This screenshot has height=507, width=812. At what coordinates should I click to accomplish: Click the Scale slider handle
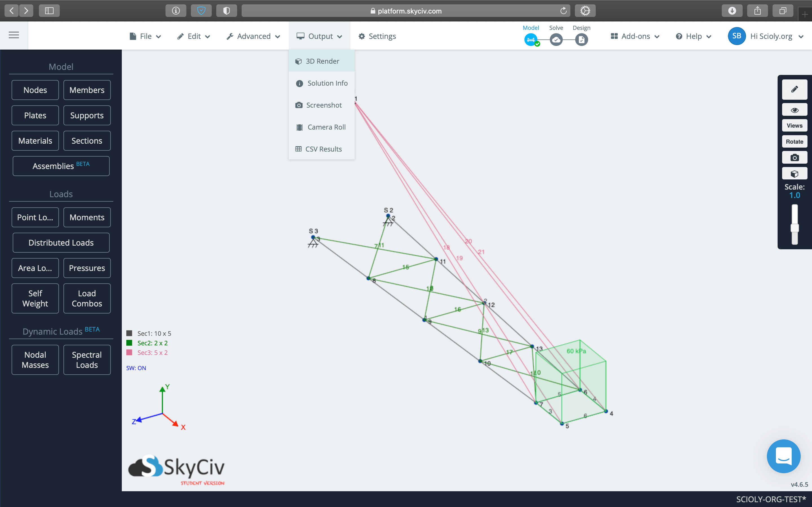(x=794, y=228)
